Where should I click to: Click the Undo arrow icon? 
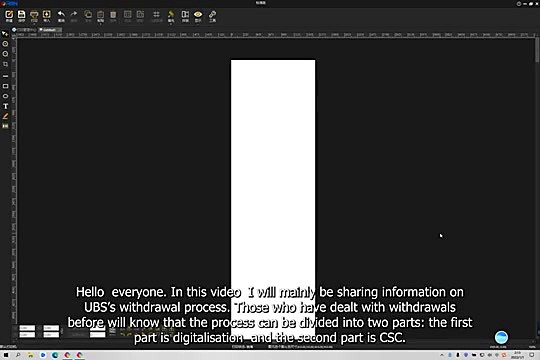pos(61,15)
